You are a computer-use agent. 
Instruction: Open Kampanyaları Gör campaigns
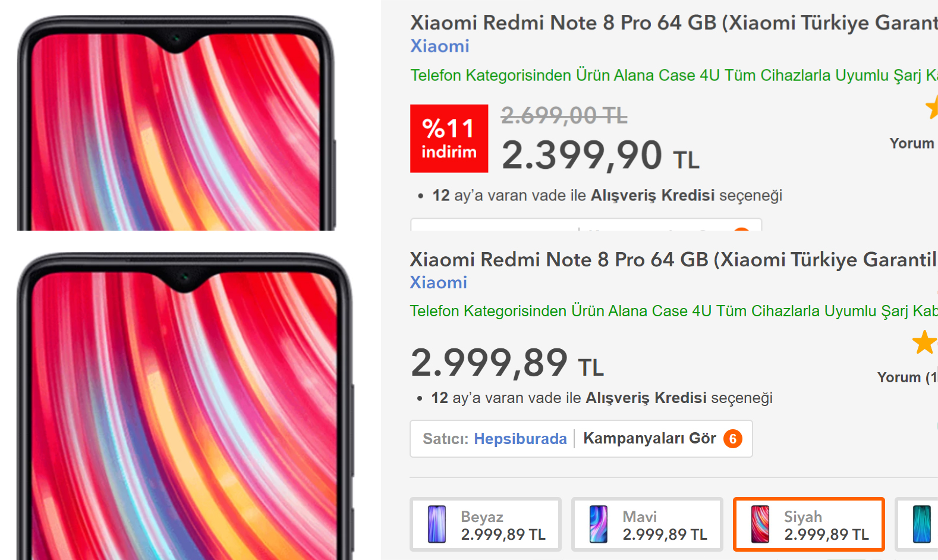pos(650,439)
